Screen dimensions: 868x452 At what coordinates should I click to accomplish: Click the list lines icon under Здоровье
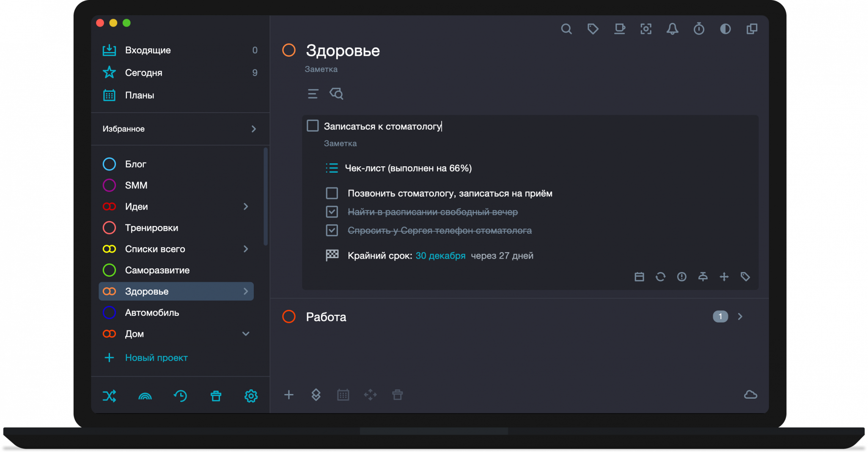point(313,94)
